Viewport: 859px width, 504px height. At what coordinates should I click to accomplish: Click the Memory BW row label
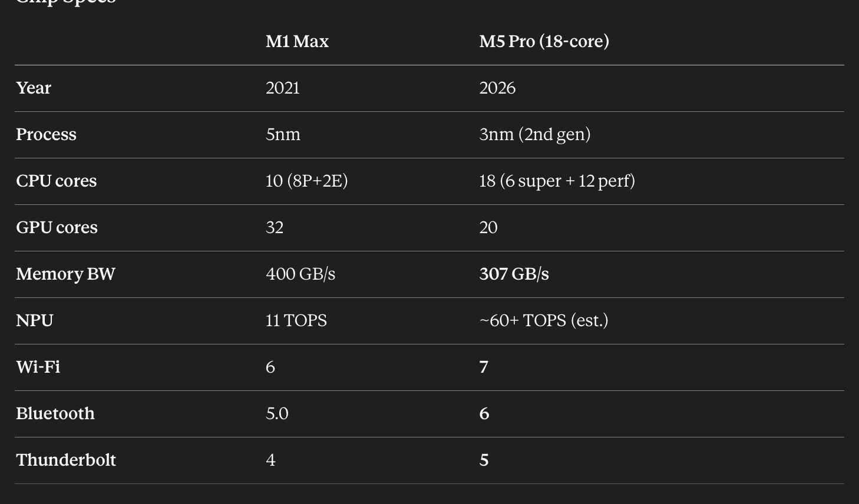(x=65, y=274)
